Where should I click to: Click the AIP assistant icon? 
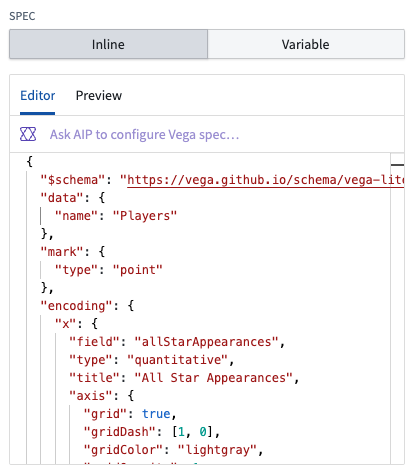28,134
